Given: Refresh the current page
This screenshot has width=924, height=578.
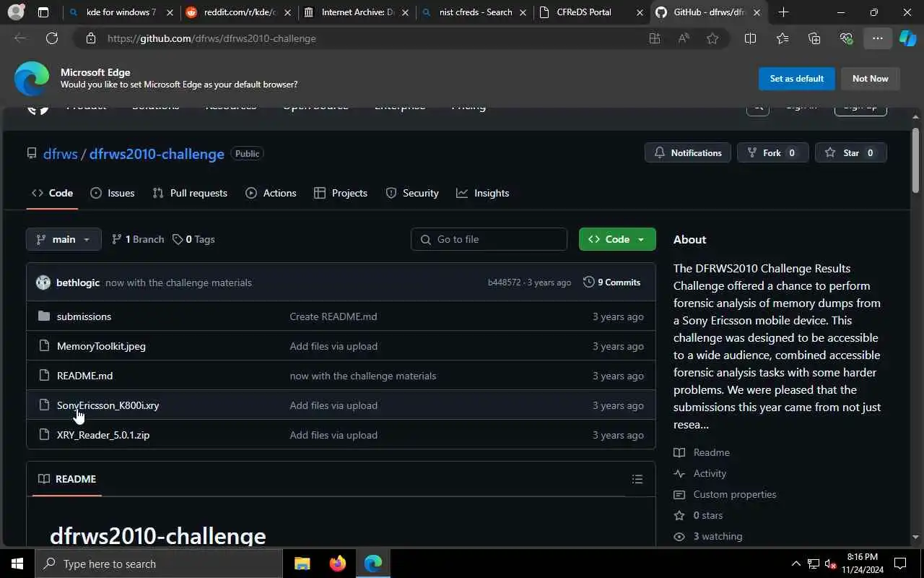Looking at the screenshot, I should click(x=52, y=38).
